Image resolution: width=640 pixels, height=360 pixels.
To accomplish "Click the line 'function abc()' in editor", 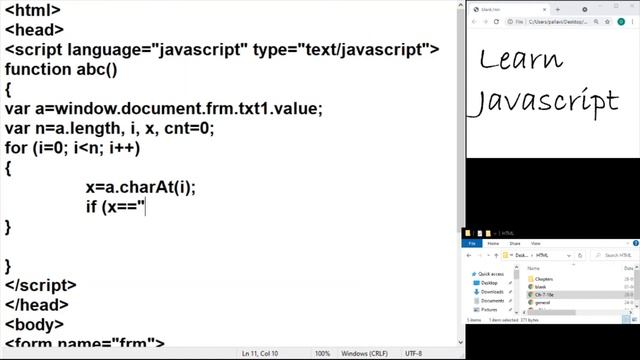I will pyautogui.click(x=61, y=69).
